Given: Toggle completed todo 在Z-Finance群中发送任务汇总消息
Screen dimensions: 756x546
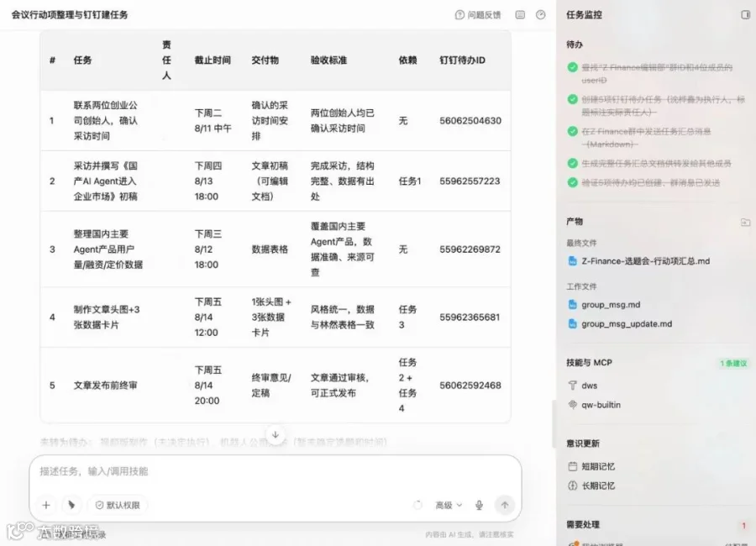Looking at the screenshot, I should [x=572, y=131].
